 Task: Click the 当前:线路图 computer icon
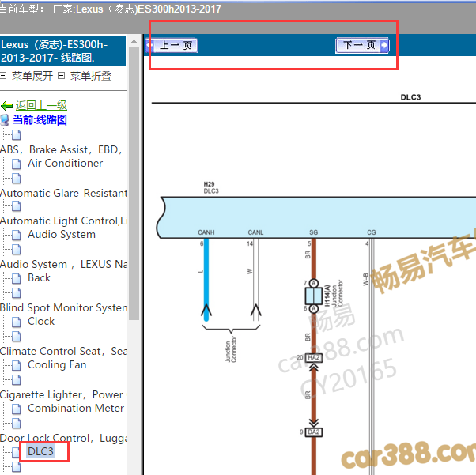click(5, 120)
